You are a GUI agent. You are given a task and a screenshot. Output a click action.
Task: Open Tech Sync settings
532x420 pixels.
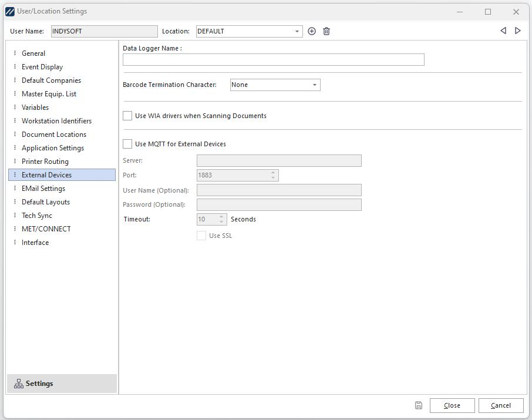tap(62, 216)
